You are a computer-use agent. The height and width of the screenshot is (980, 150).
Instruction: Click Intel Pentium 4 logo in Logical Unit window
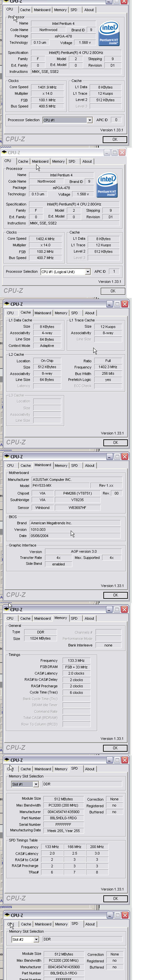[107, 185]
